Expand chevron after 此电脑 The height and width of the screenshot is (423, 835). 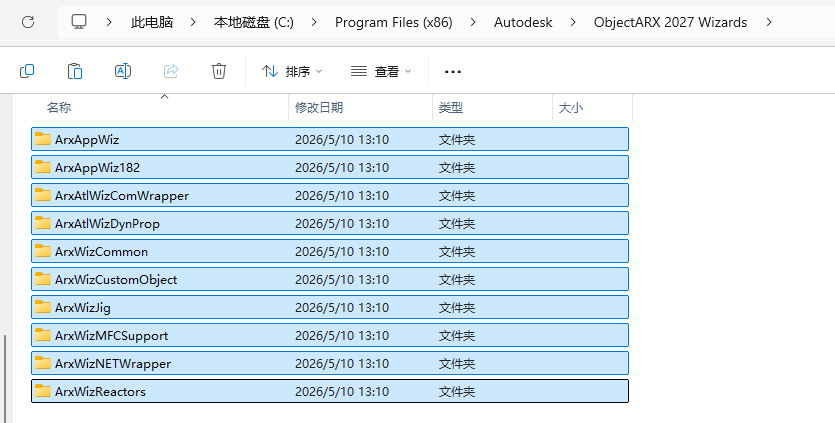coord(193,22)
